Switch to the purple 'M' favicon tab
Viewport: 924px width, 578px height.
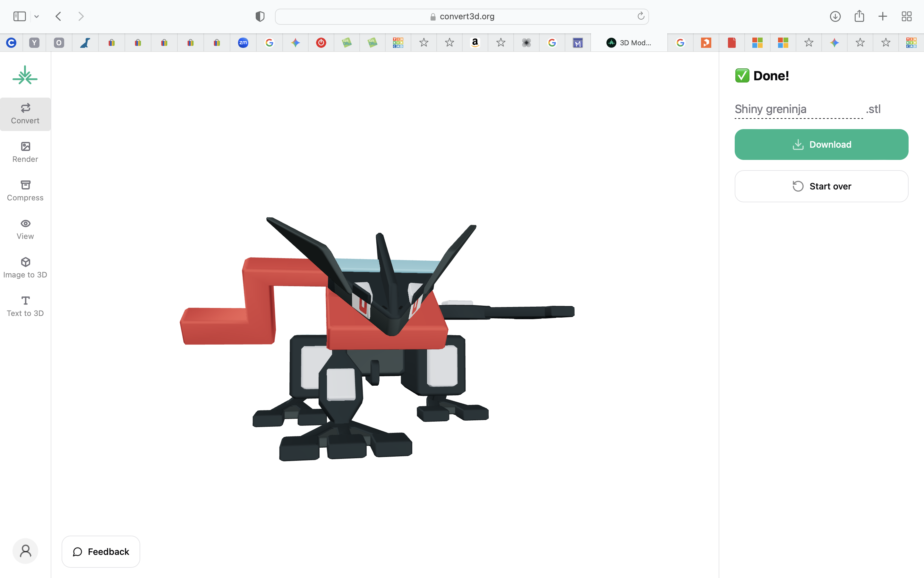click(578, 42)
